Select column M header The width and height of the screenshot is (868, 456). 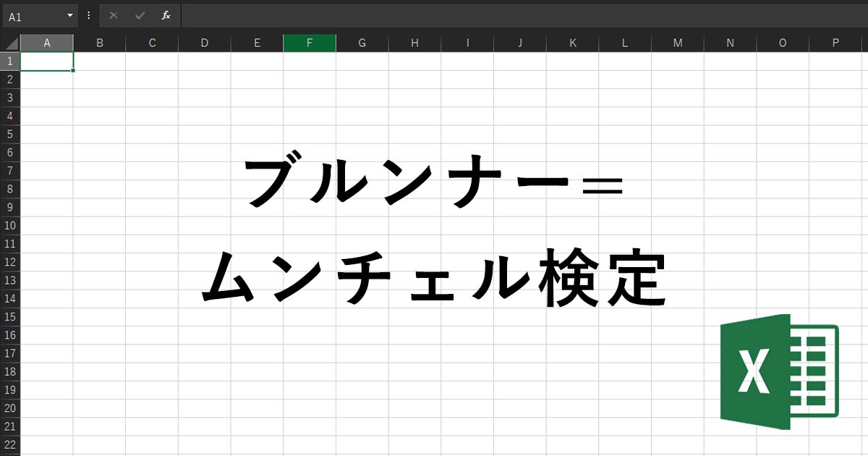click(x=678, y=43)
